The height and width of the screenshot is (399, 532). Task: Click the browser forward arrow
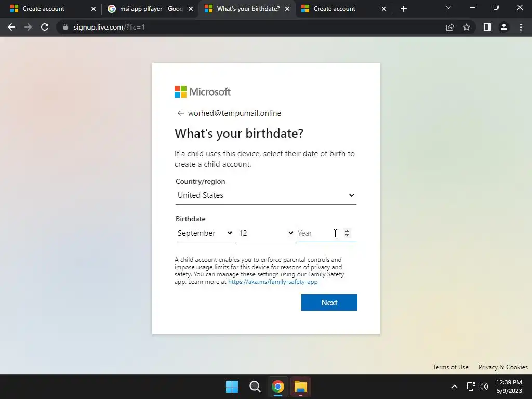[x=28, y=27]
